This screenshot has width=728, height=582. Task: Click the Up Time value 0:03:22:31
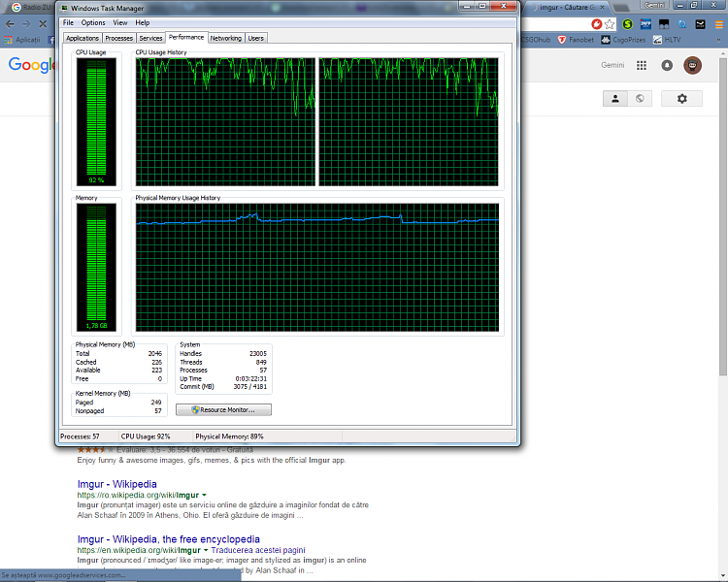tap(250, 378)
